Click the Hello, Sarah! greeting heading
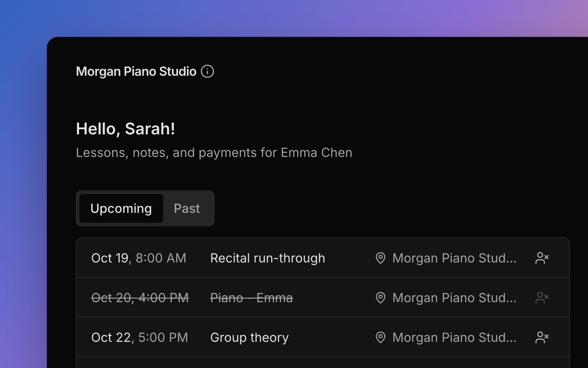Viewport: 588px width, 368px height. (125, 129)
